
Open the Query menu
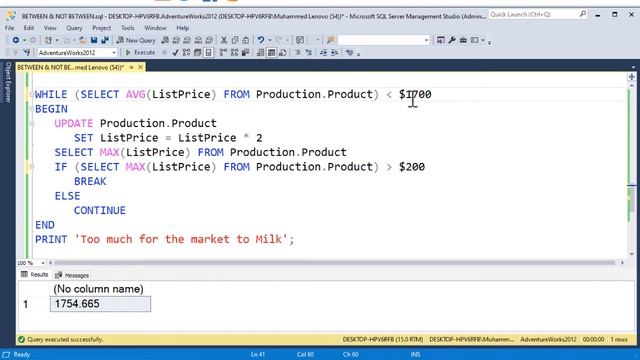(74, 28)
